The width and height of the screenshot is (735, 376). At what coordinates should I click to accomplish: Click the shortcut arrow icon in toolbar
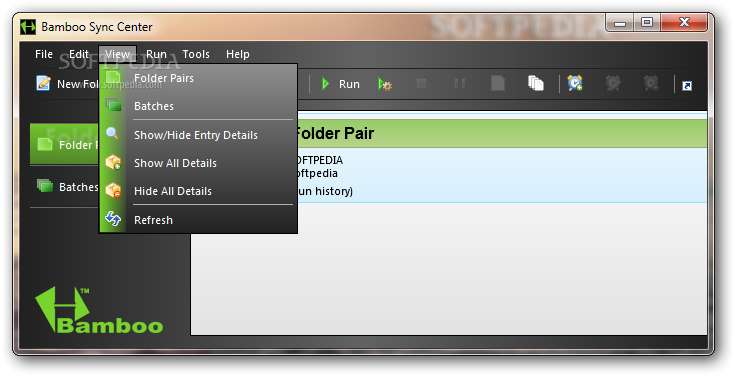[687, 86]
